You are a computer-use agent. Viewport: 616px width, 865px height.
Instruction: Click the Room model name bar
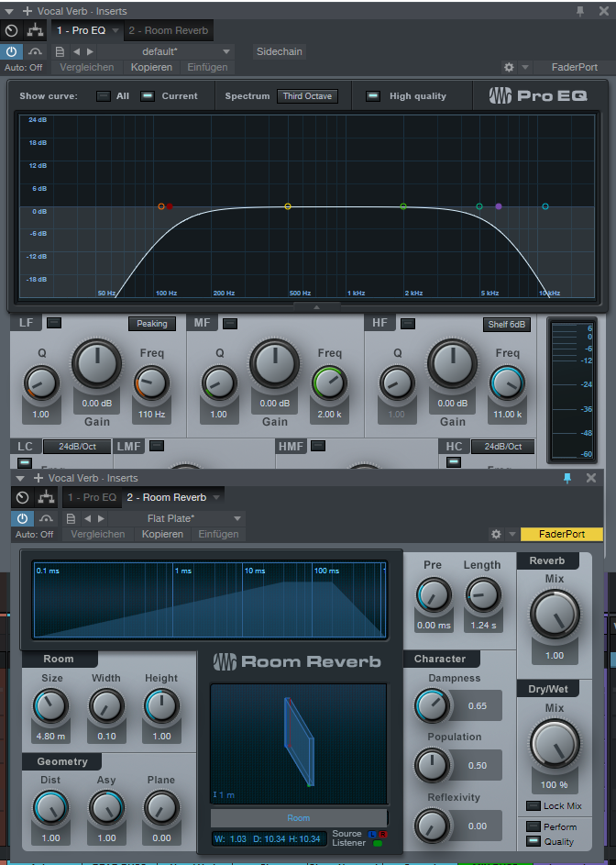coord(298,817)
